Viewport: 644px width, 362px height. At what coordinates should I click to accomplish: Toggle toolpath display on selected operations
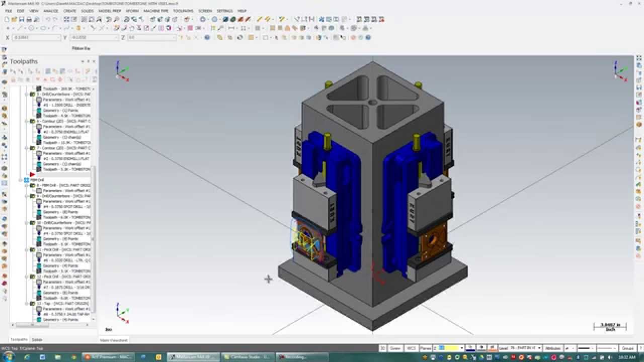[x=21, y=79]
